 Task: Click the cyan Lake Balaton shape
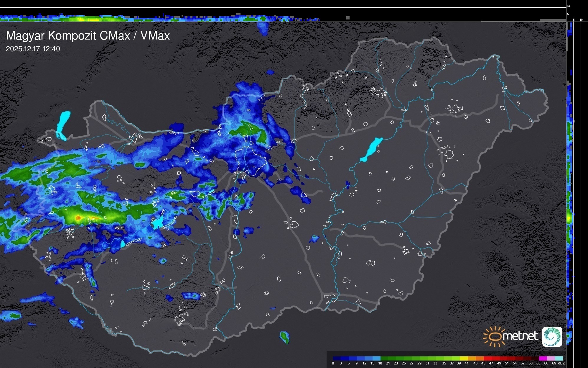tap(159, 222)
